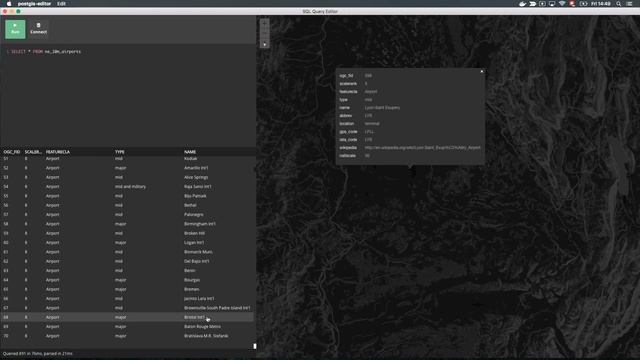
Task: Open the Apple menu
Action: pos(9,4)
